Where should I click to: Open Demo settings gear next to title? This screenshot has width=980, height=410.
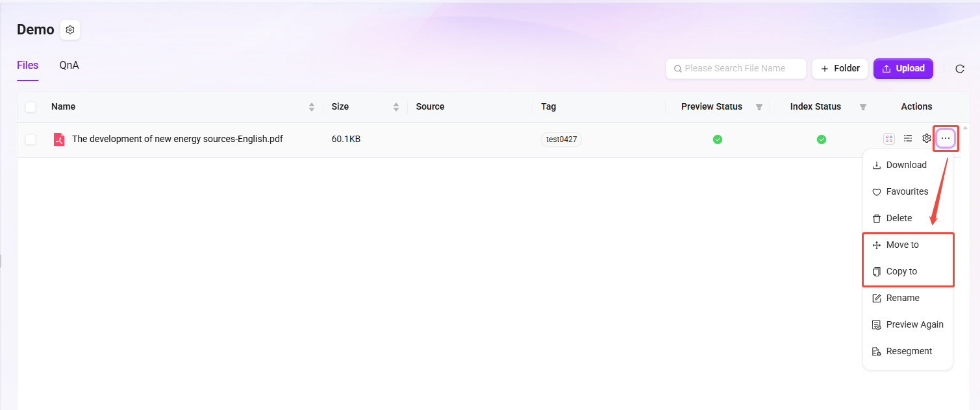pyautogui.click(x=70, y=30)
